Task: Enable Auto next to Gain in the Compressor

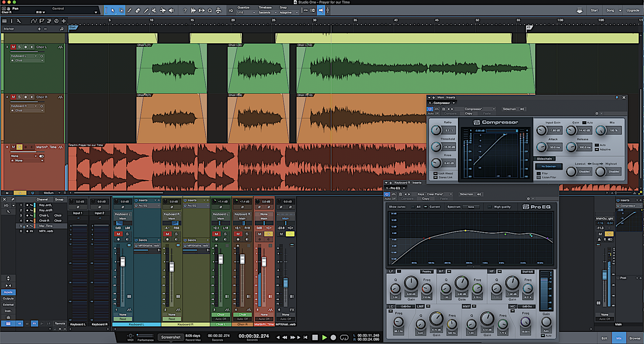Action: click(x=584, y=122)
